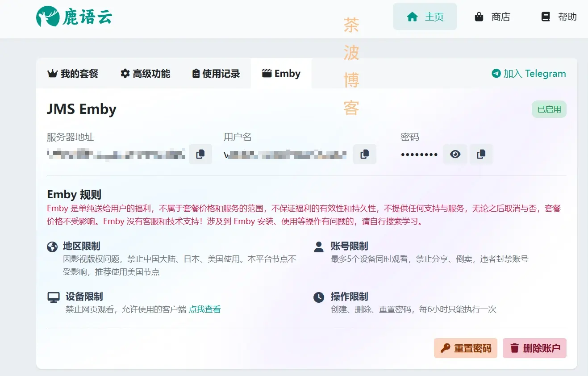Open the allowed clients list via 点我查看
Viewport: 588px width, 376px height.
pyautogui.click(x=204, y=309)
